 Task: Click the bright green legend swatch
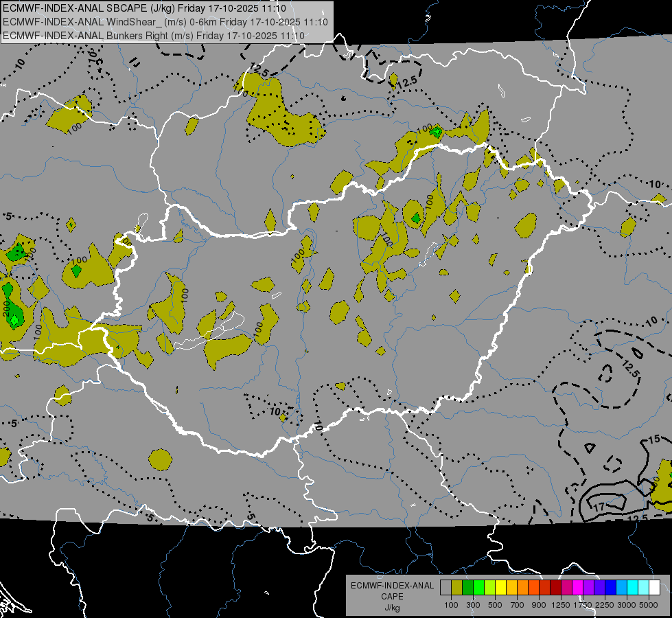pyautogui.click(x=478, y=588)
